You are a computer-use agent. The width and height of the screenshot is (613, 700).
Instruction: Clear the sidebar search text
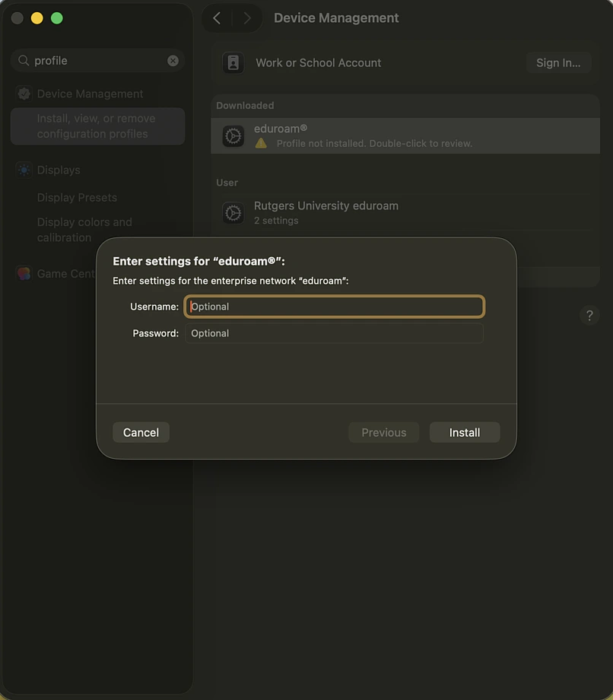pos(173,61)
